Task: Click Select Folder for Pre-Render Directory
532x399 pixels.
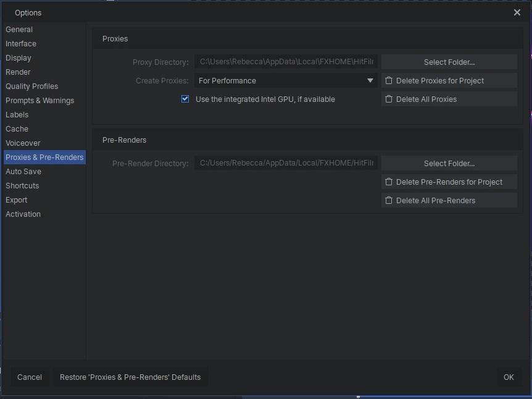Action: click(449, 163)
